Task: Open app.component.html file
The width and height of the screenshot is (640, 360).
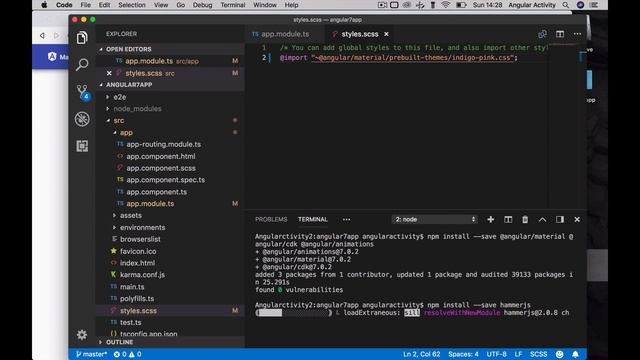Action: pyautogui.click(x=160, y=156)
